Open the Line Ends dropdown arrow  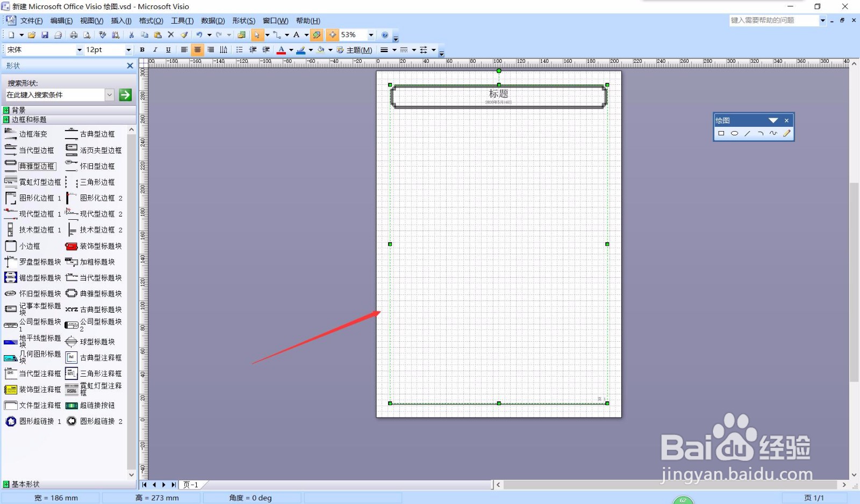pyautogui.click(x=434, y=50)
